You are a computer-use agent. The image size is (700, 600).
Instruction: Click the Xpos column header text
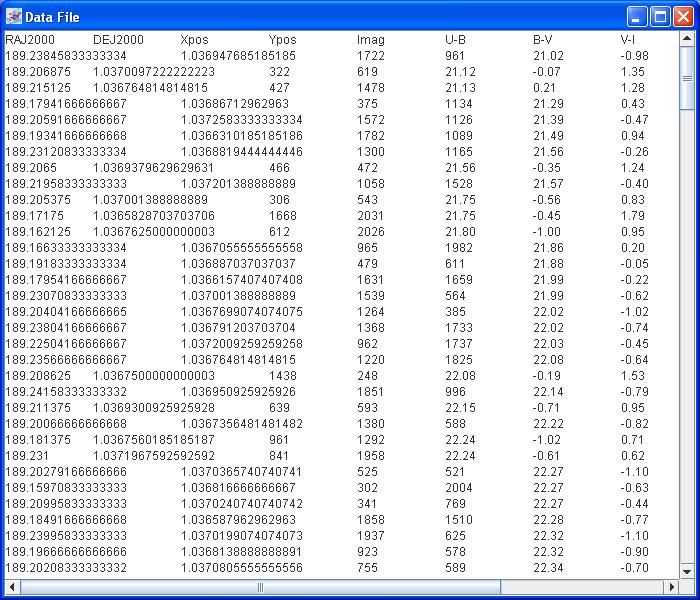(195, 40)
